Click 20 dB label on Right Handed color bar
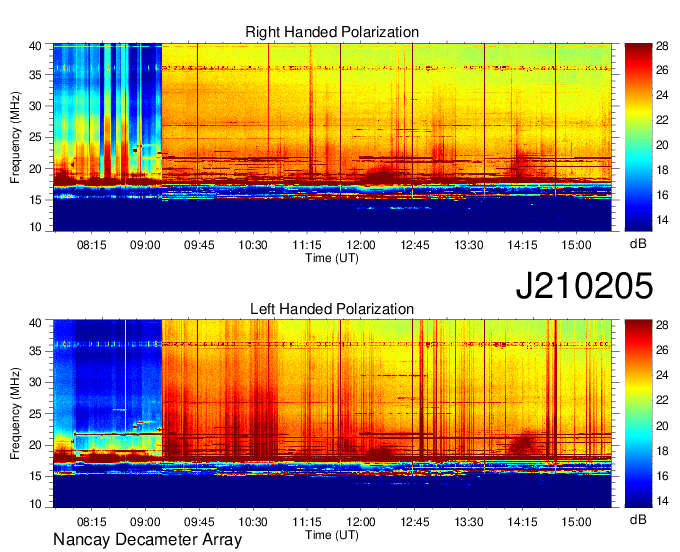680x552 pixels. click(x=662, y=145)
